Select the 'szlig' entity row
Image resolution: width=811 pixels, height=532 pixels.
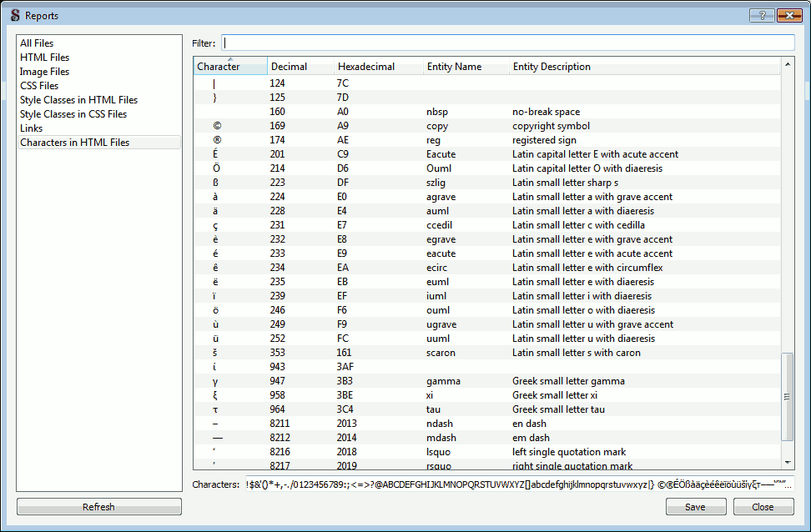click(486, 183)
